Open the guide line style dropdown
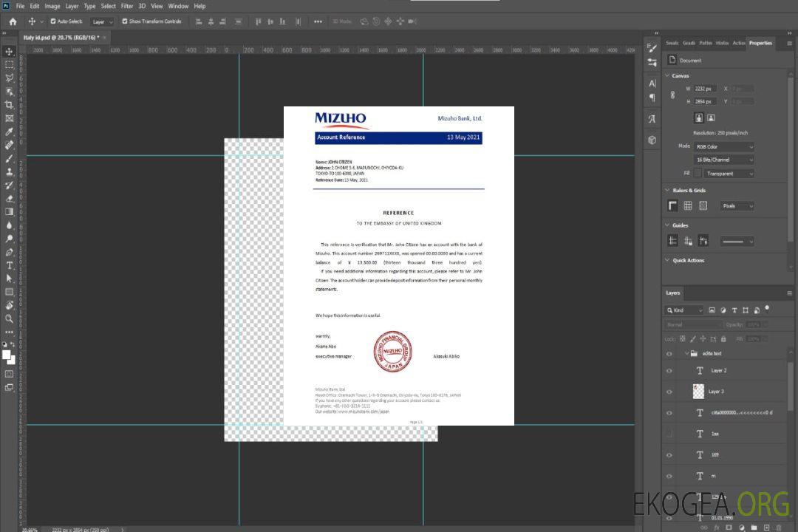The height and width of the screenshot is (532, 798). click(737, 242)
